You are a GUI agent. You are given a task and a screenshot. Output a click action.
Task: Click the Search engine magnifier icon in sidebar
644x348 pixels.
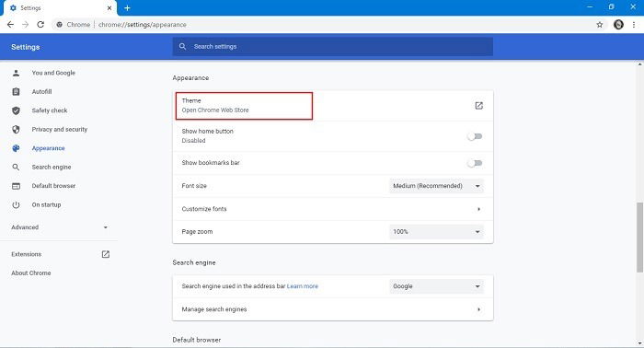point(16,168)
